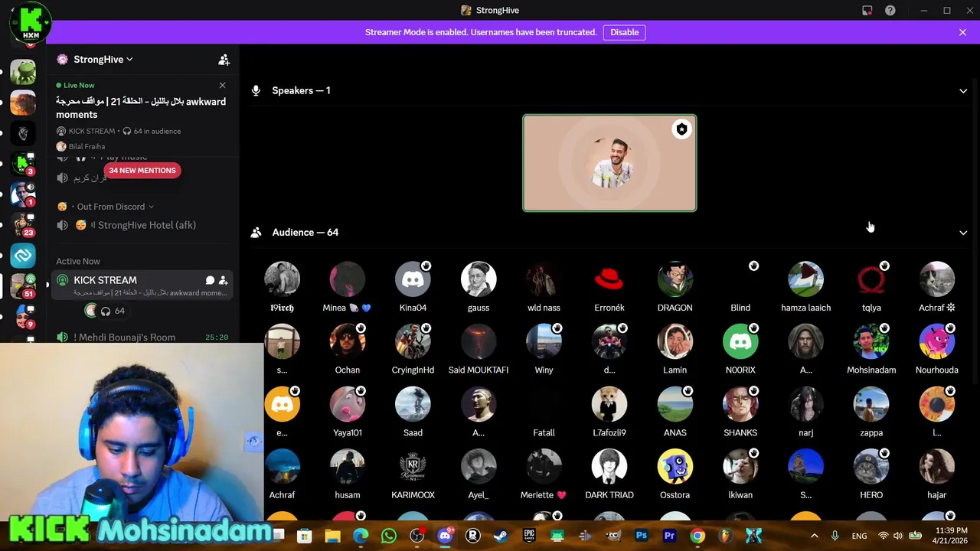Screen dimensions: 980x551
Task: Click the 64 listeners count under KICK STREAM
Action: pos(114,311)
